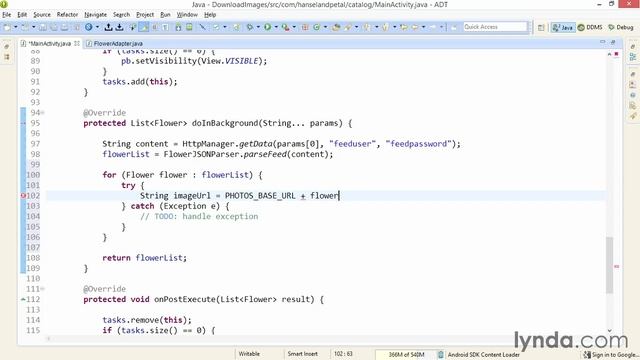Switch to the DDMS perspective
The image size is (640, 360).
point(590,27)
